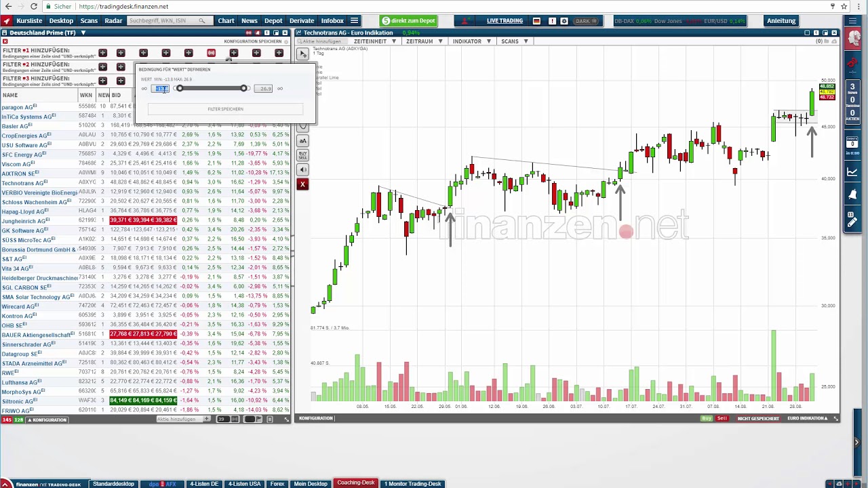Image resolution: width=868 pixels, height=488 pixels.
Task: Click the red link icon in the Deutschland Prime title bar
Action: [249, 33]
